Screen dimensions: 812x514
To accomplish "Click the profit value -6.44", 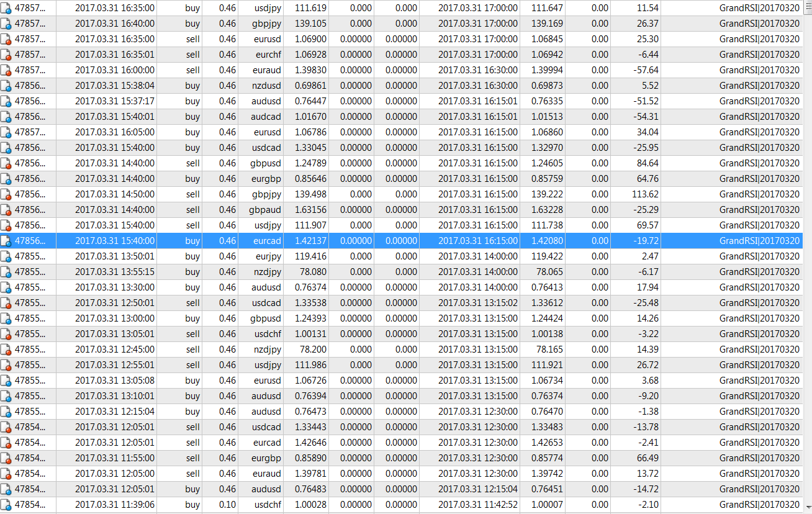I will coord(649,55).
